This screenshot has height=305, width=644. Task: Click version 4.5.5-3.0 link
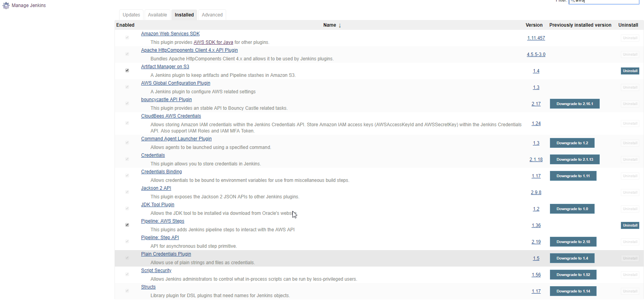click(536, 54)
